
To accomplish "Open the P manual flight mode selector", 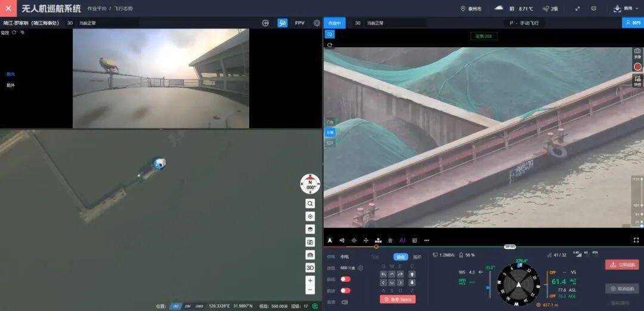I will pyautogui.click(x=530, y=23).
